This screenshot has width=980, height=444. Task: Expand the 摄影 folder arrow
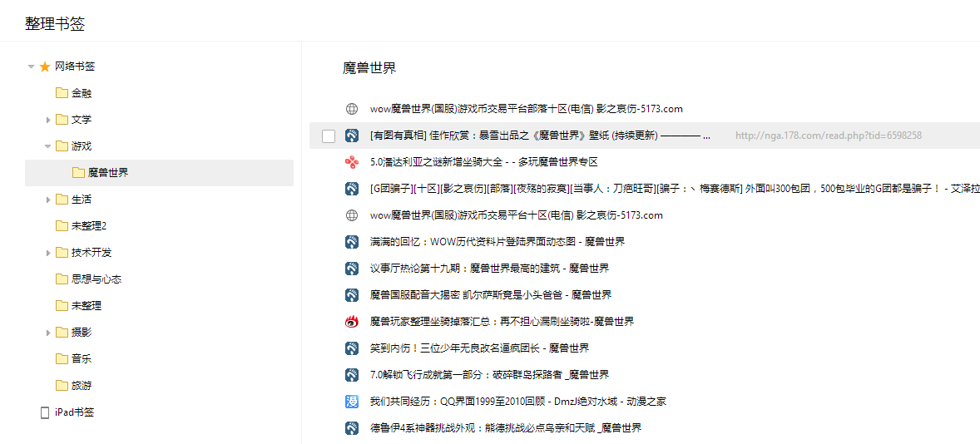[x=48, y=333]
